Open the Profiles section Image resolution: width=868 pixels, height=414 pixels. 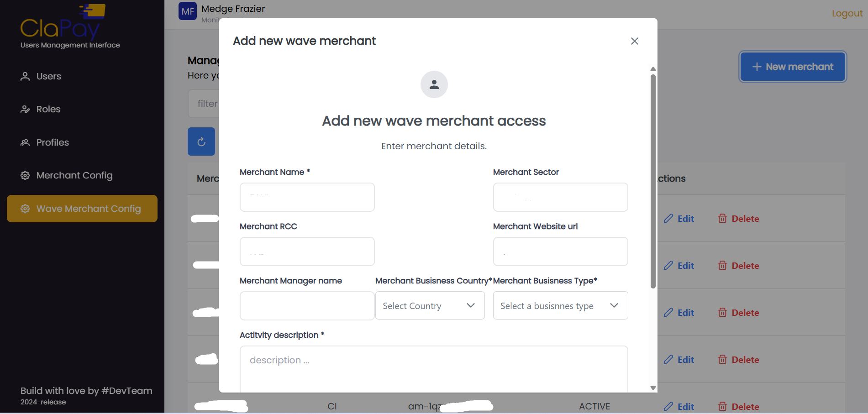[52, 142]
